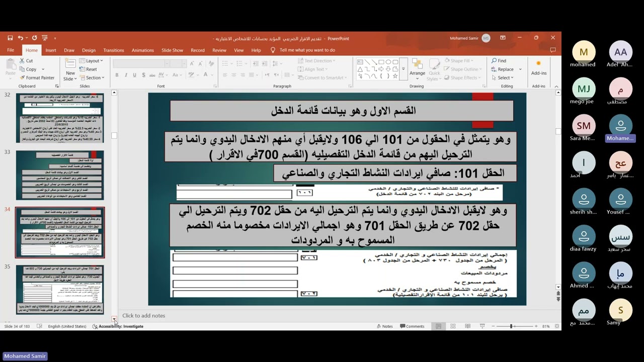Click the Text Shadow S icon
Viewport: 644px width, 362px height.
click(143, 75)
